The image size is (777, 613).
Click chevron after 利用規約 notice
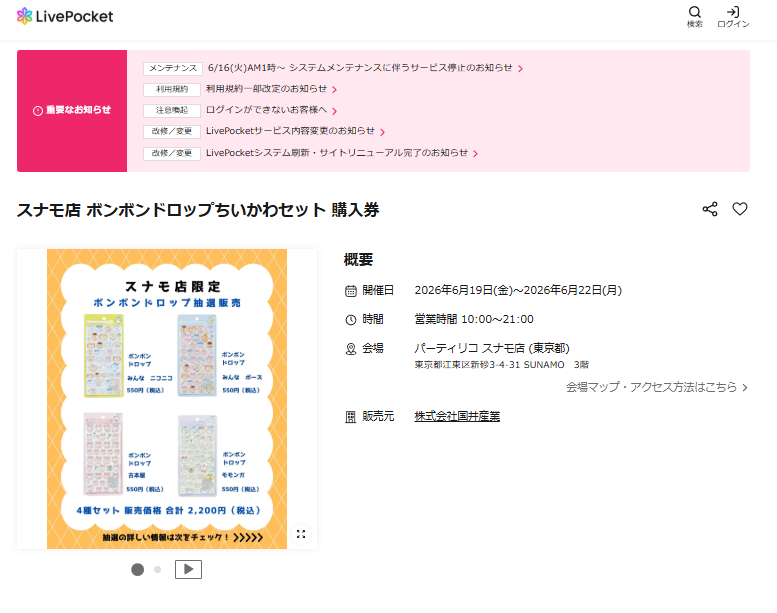[x=334, y=90]
